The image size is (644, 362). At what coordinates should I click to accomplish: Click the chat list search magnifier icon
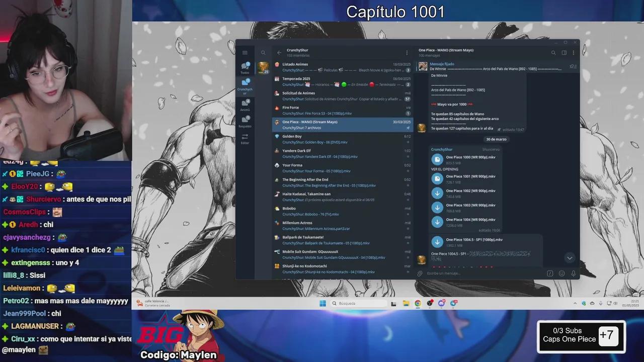tap(263, 53)
